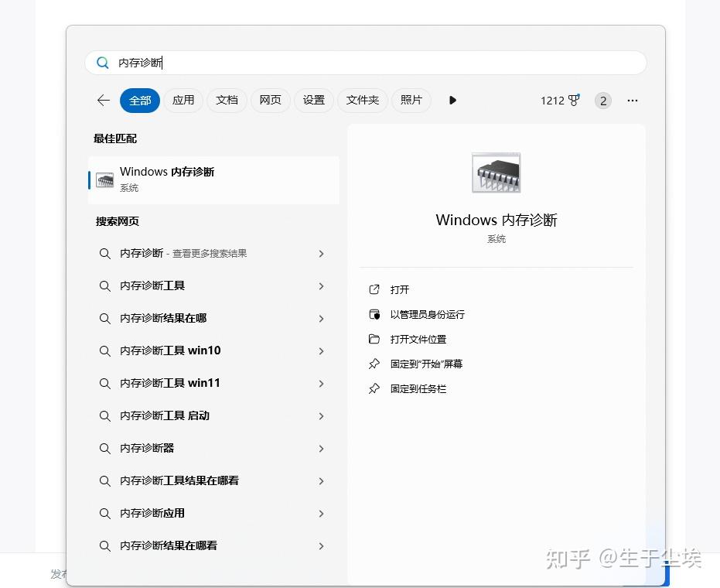
Task: Expand chevron beside 内存诊断工具结果在哪看
Action: tap(321, 481)
